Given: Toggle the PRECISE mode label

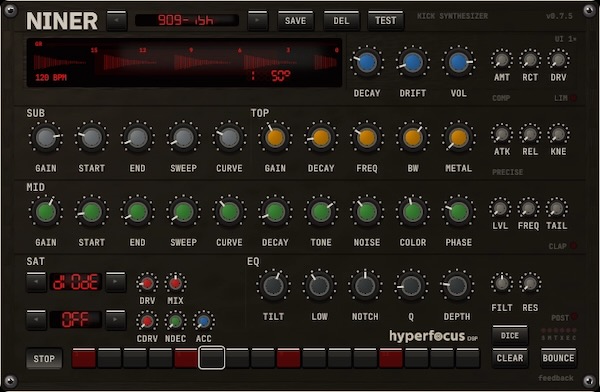Looking at the screenshot, I should [x=507, y=172].
